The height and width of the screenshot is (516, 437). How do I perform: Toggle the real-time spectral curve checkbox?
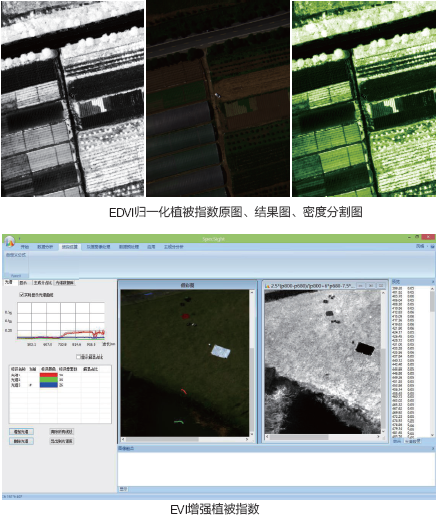coord(21,295)
